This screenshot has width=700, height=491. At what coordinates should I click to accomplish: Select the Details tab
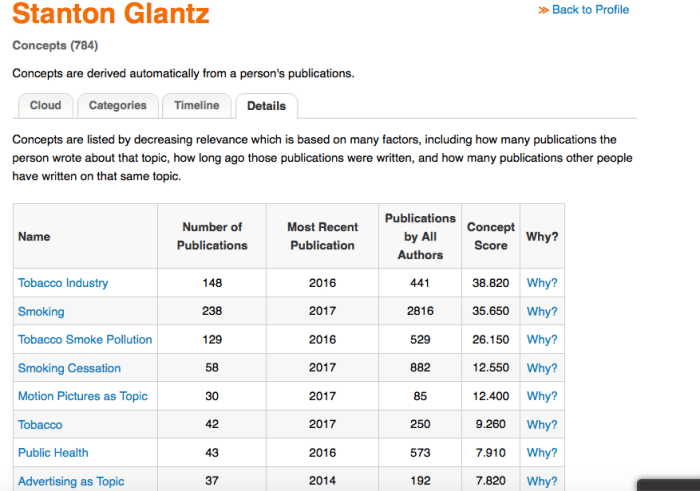click(266, 106)
